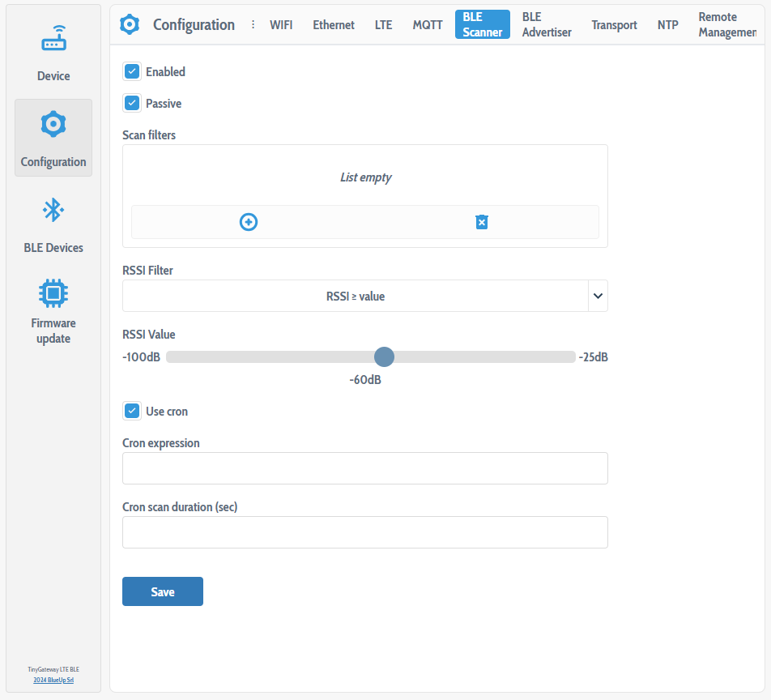Toggle the Passive scanning checkbox
Viewport: 771px width, 700px height.
pos(132,104)
